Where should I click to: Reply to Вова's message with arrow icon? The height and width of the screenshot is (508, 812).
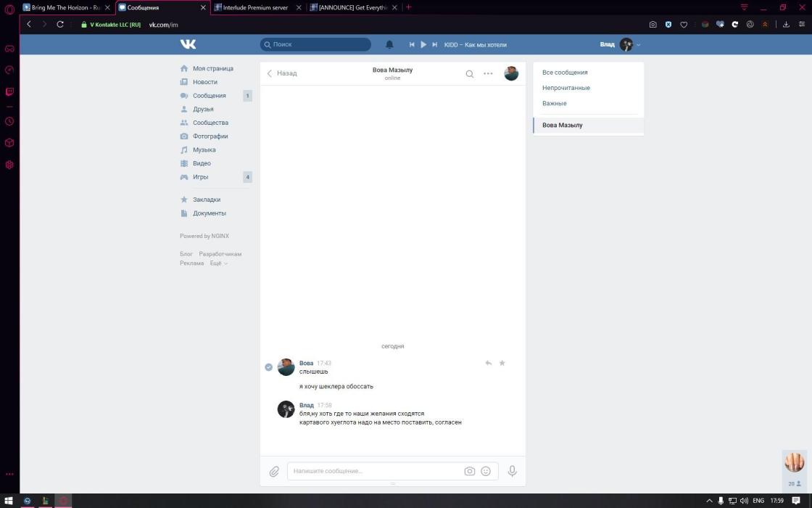(488, 363)
